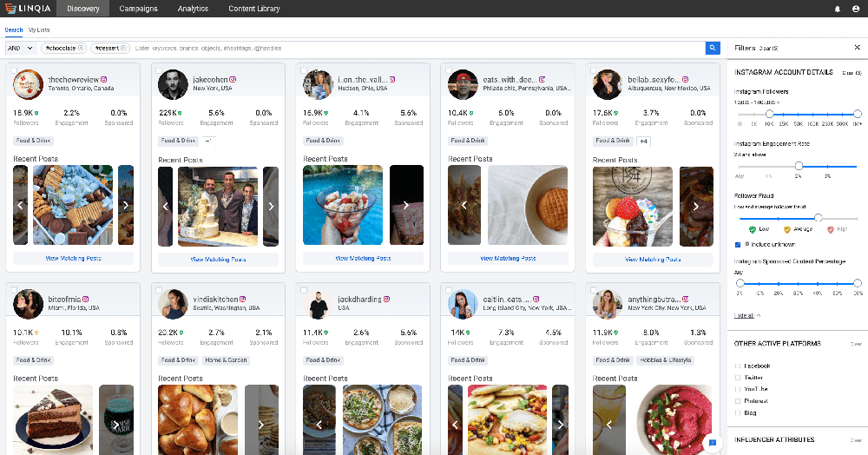Remove the #dessert search tag
The image size is (868, 455).
123,48
